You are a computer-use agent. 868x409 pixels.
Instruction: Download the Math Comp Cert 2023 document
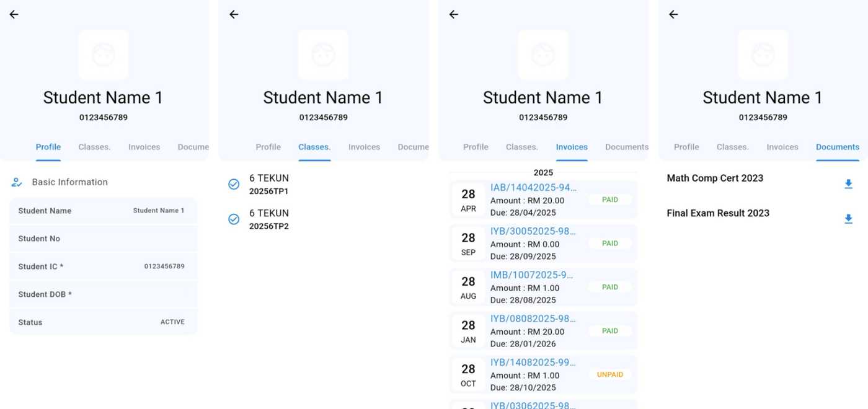[848, 184]
